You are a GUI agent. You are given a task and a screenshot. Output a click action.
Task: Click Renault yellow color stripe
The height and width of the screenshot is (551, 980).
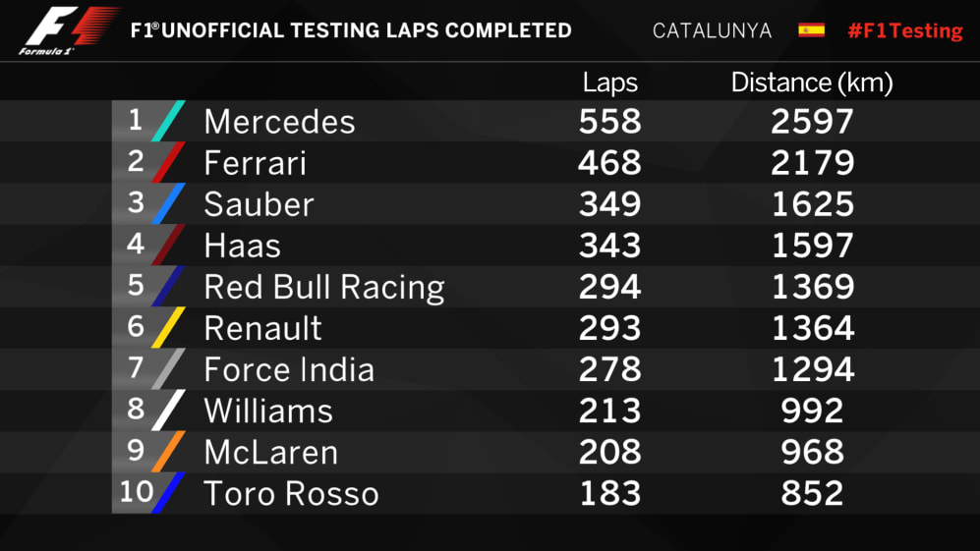click(x=168, y=328)
